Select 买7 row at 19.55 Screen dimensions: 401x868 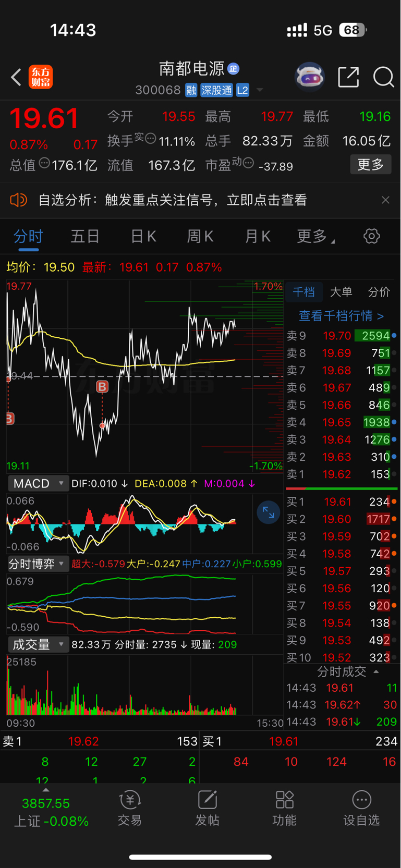[341, 606]
